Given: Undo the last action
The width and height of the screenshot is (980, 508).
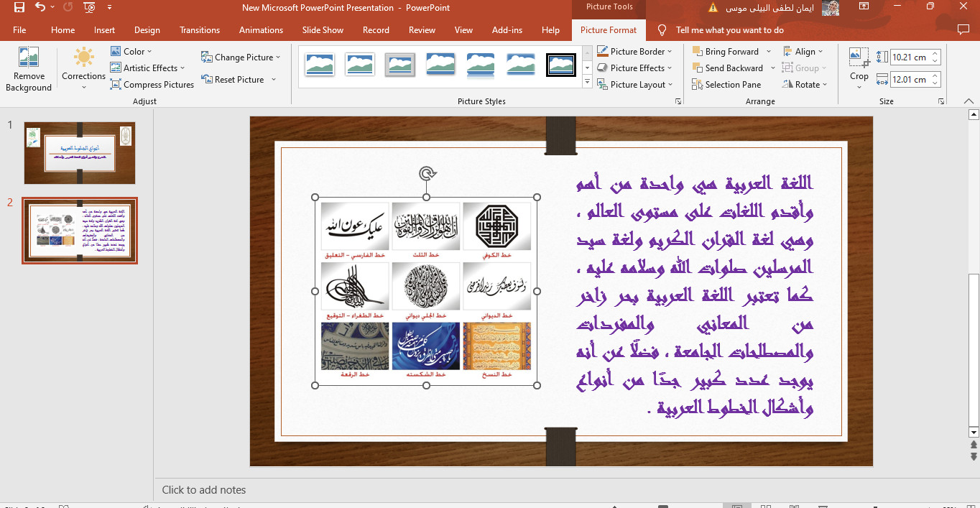Looking at the screenshot, I should [x=40, y=8].
